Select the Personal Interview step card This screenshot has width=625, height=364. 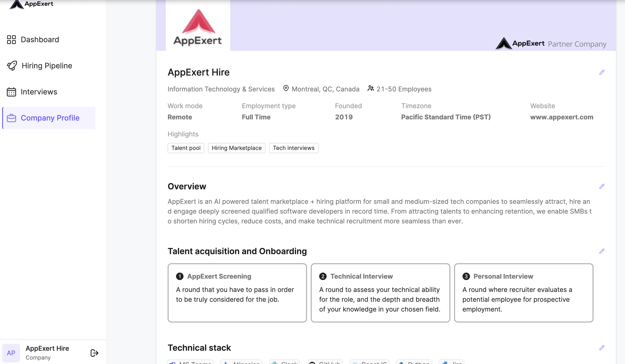[524, 293]
